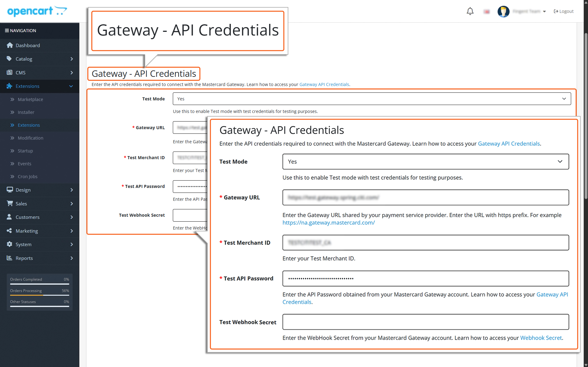The width and height of the screenshot is (588, 367).
Task: Collapse the Extensions menu chevron
Action: tap(71, 86)
